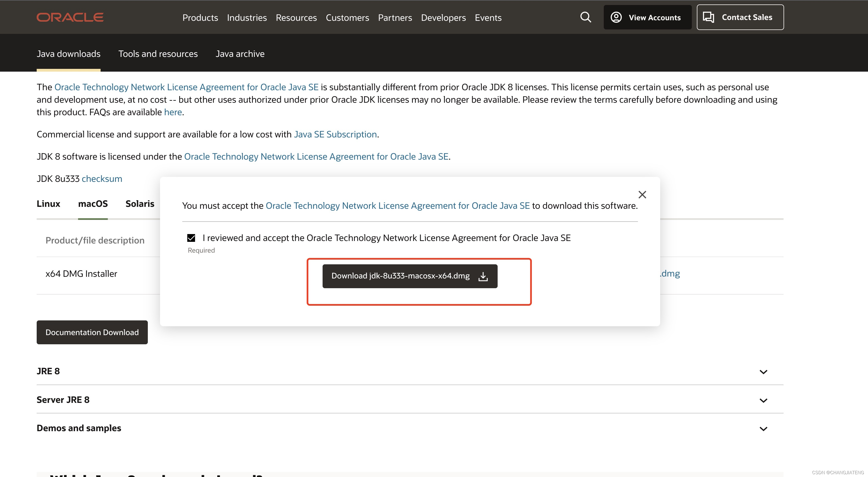Click the 'Product/file description' column header
868x477 pixels.
95,240
